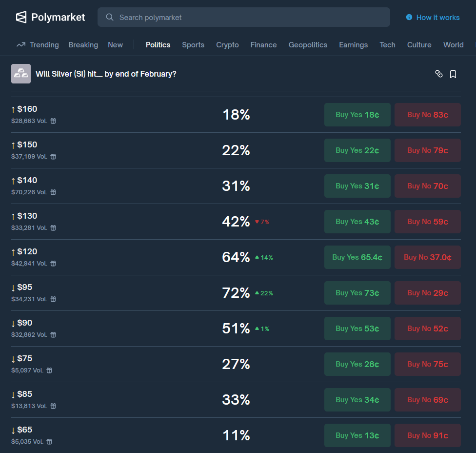This screenshot has width=476, height=453.
Task: Select the Tech category
Action: pyautogui.click(x=387, y=44)
